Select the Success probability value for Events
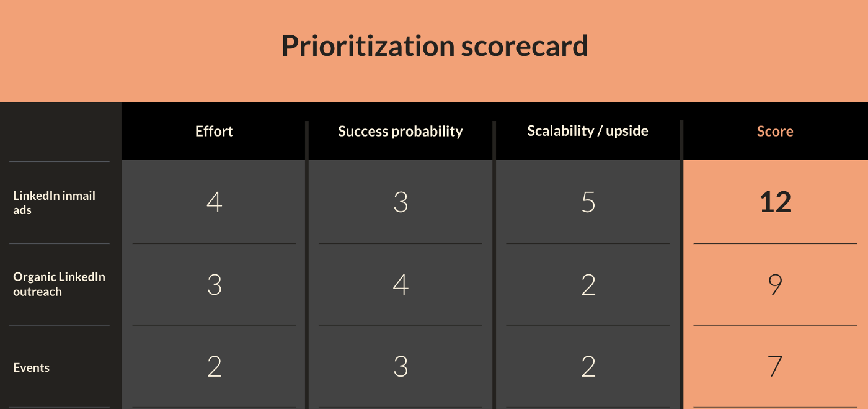This screenshot has width=868, height=409. (401, 367)
